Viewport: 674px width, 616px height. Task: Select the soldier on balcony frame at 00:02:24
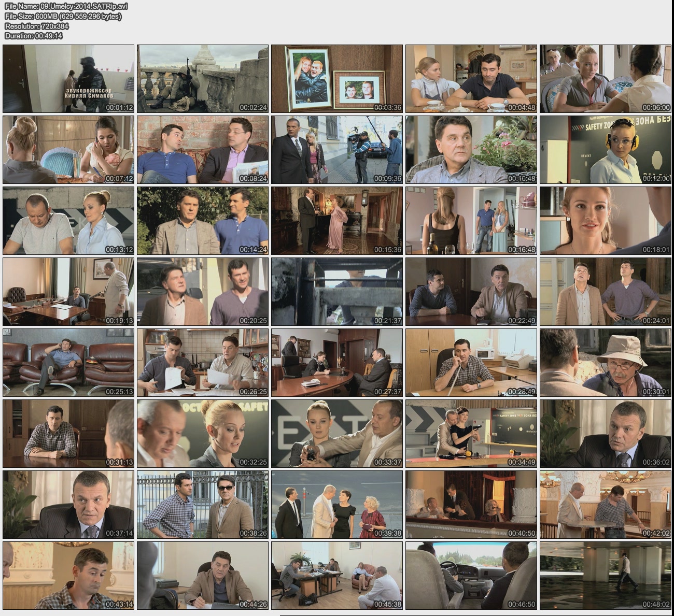(203, 79)
